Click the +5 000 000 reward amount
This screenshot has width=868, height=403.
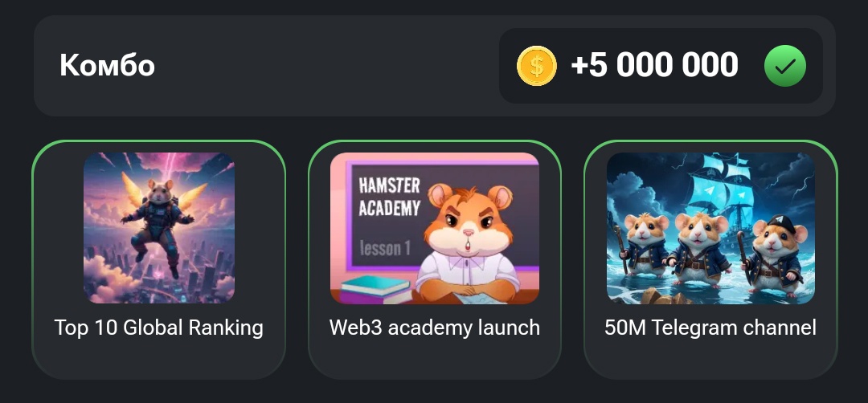654,65
